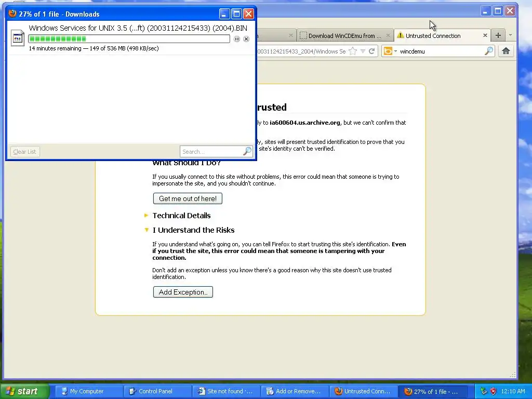532x399 pixels.
Task: Click the red security shield tray icon
Action: click(494, 391)
